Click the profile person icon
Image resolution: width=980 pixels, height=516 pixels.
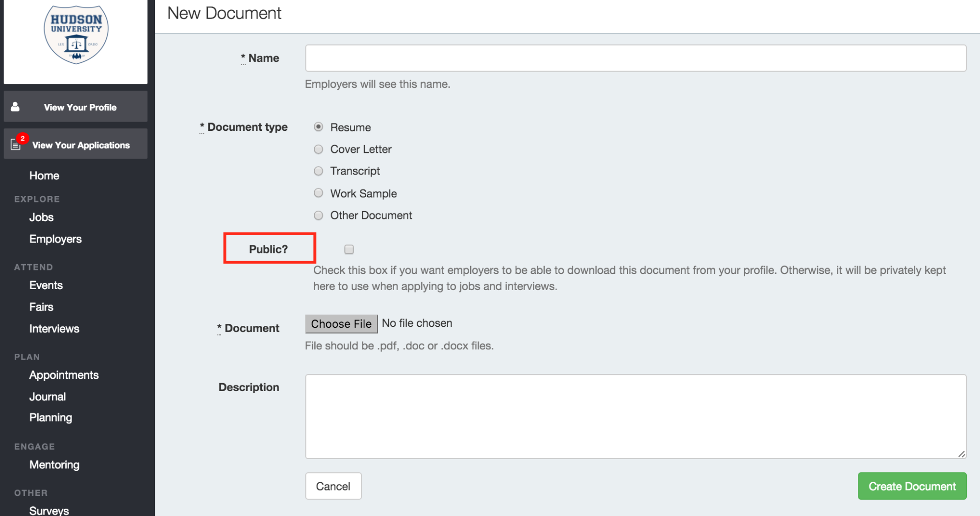(15, 106)
